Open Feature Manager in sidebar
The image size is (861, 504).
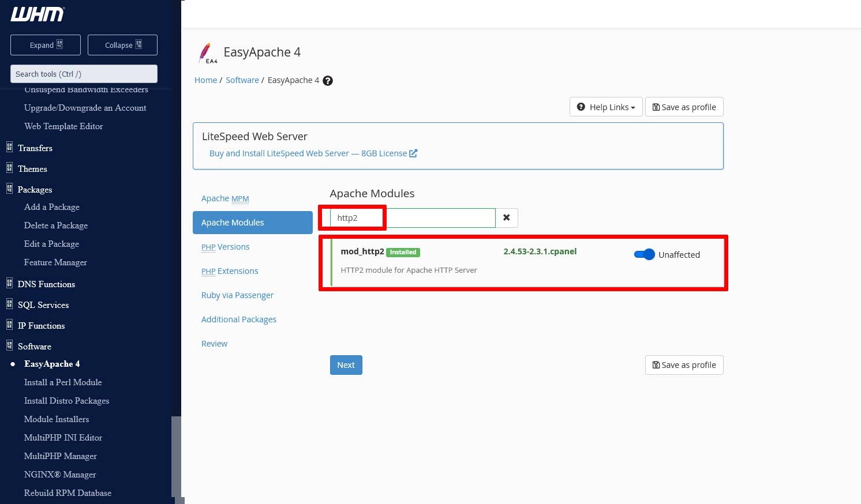[55, 262]
